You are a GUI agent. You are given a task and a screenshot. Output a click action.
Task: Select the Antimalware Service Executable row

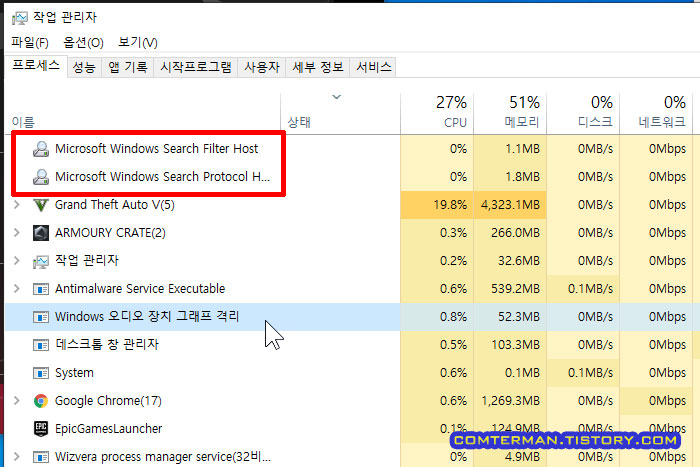click(350, 289)
